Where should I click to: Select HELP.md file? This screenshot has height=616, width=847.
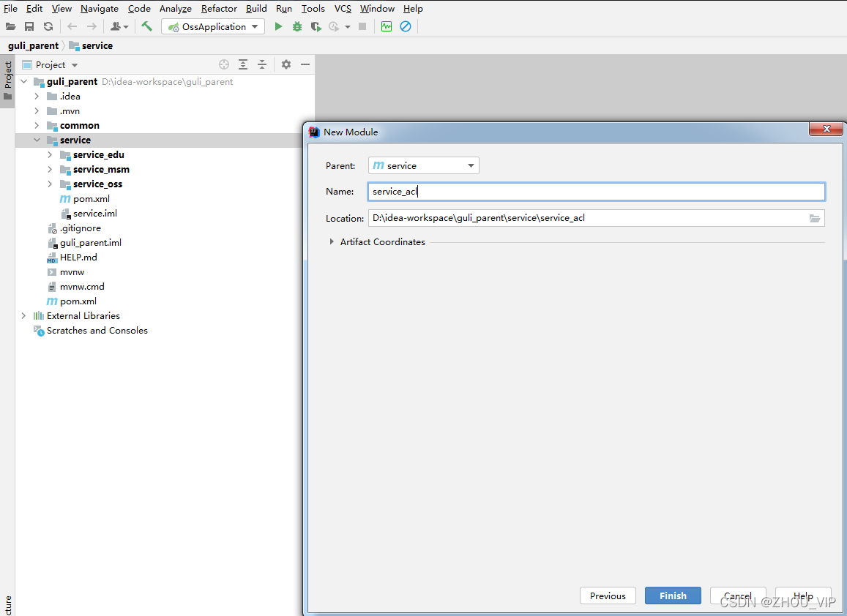point(78,257)
